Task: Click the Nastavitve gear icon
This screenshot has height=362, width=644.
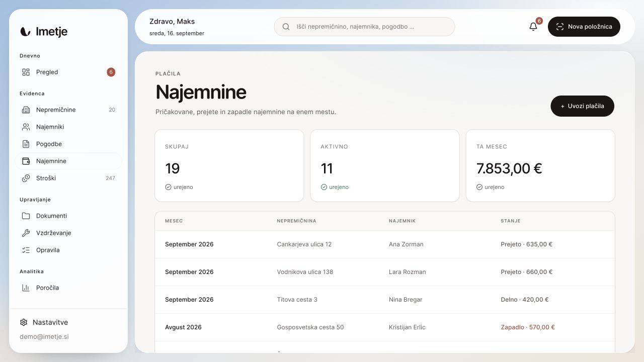Action: (x=24, y=322)
